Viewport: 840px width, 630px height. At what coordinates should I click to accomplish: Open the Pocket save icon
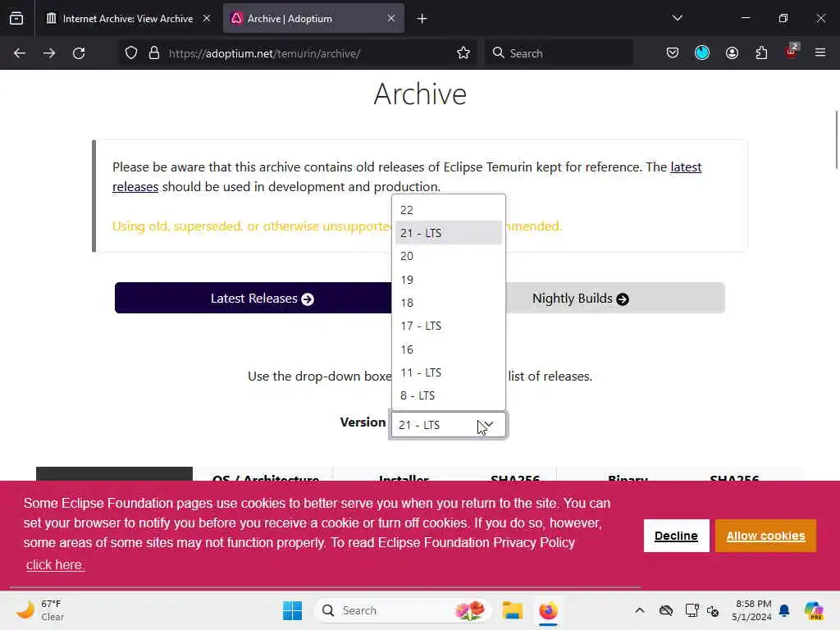tap(673, 53)
